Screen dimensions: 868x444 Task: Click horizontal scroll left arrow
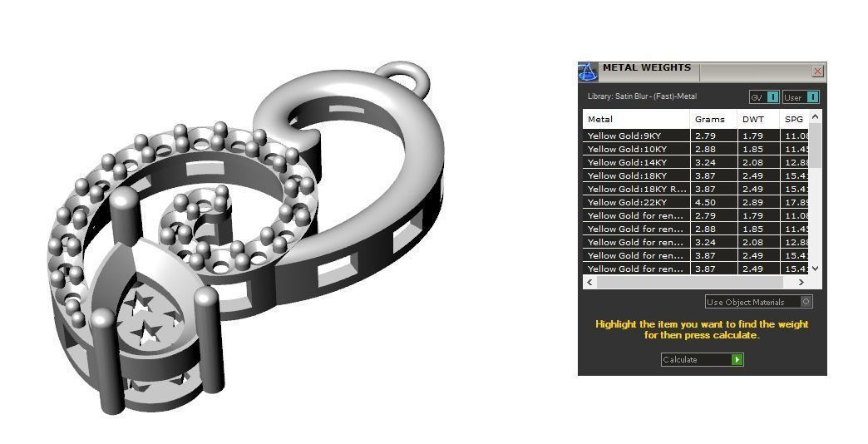point(589,283)
